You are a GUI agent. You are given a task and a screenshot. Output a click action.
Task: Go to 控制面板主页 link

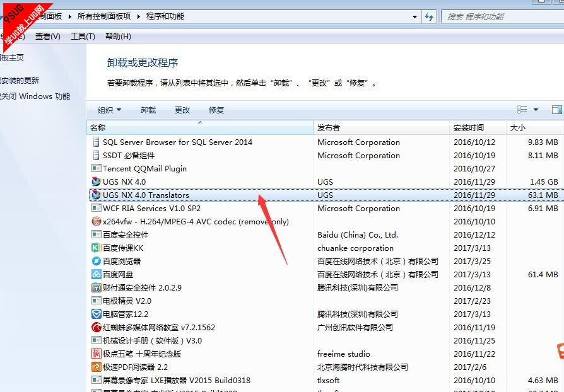tap(12, 57)
